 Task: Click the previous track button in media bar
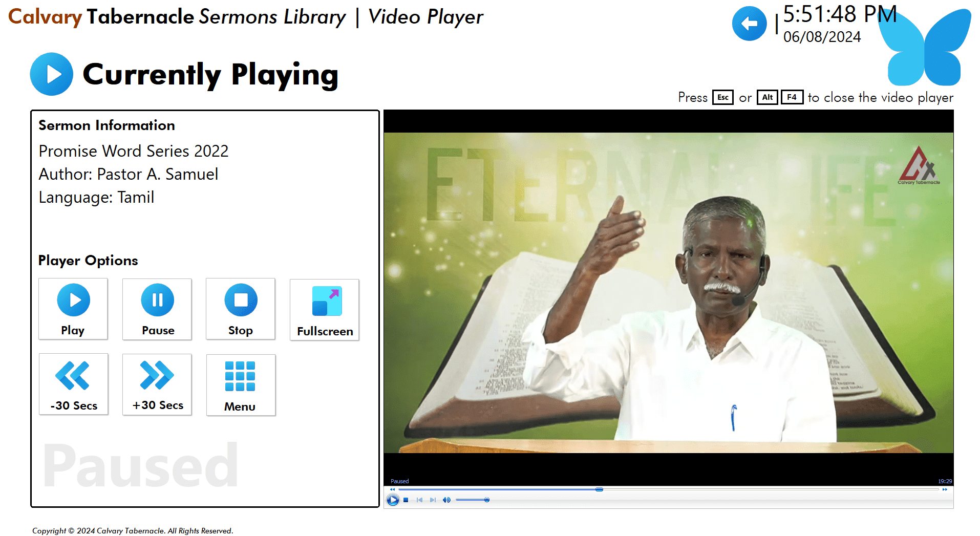(419, 500)
